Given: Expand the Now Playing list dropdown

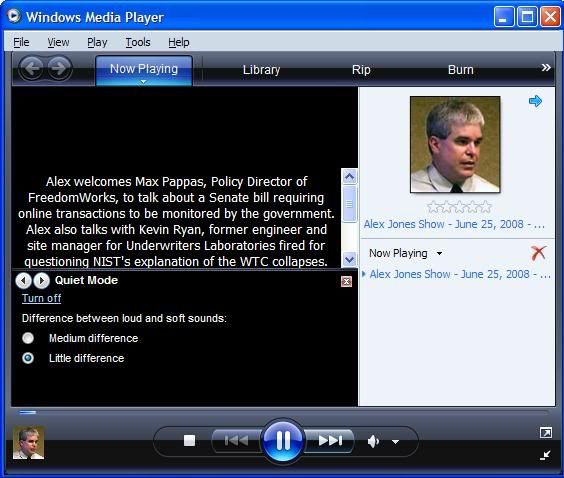Looking at the screenshot, I should [x=439, y=253].
